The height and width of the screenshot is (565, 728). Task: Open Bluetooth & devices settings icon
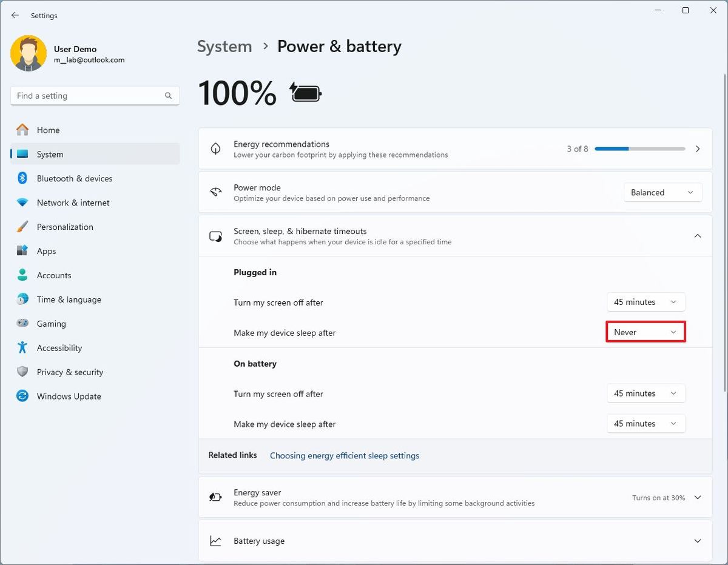coord(22,178)
